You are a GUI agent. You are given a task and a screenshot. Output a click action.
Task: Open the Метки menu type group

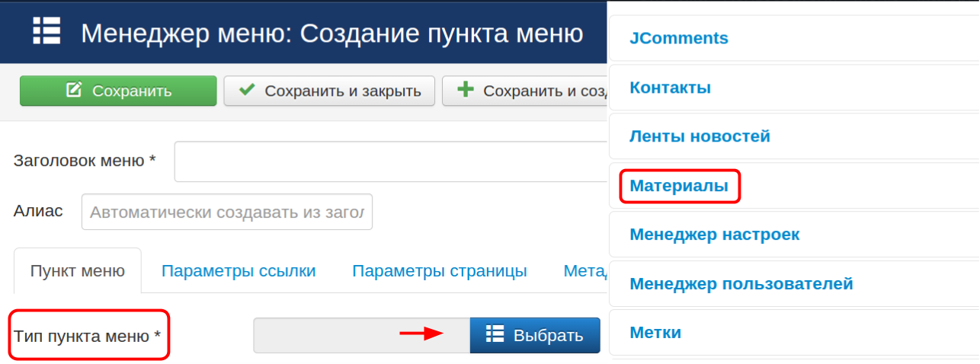[655, 333]
